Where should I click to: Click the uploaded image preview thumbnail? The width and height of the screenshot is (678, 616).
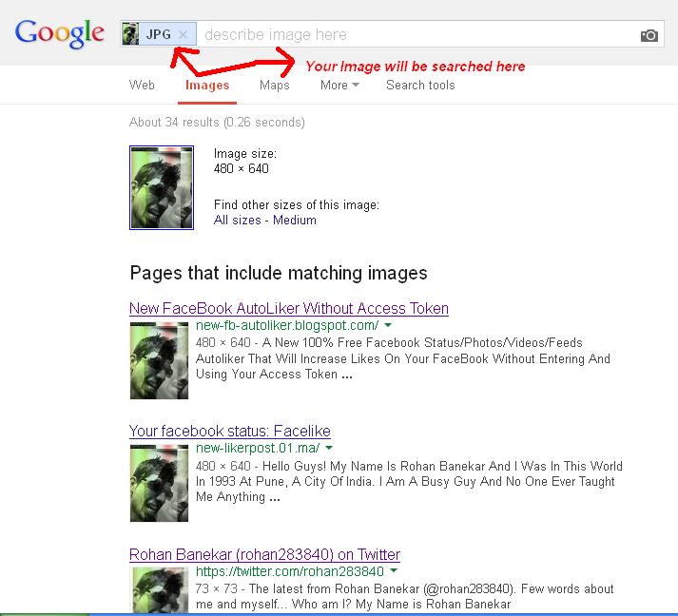point(162,187)
